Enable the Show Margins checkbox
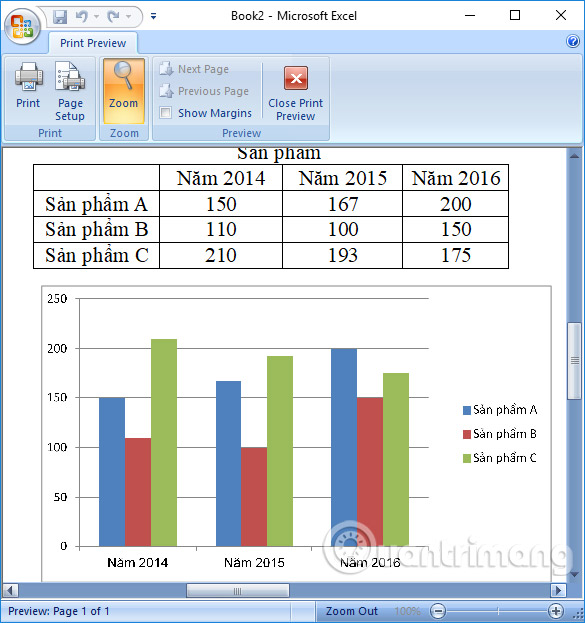Screen dimensions: 585x623 tap(165, 113)
